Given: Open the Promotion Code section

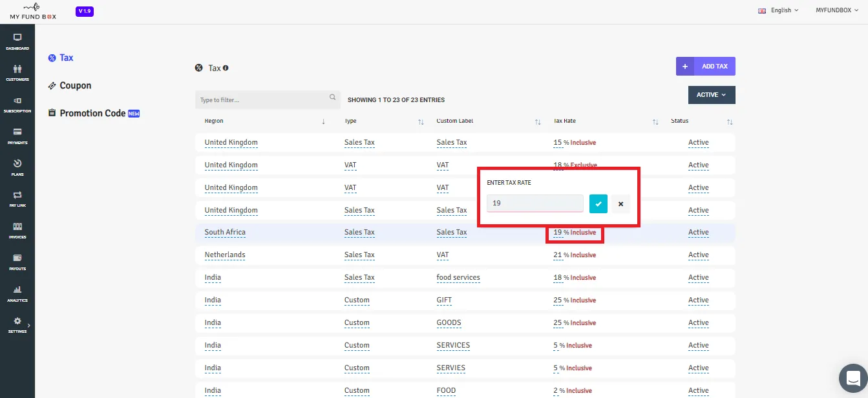Looking at the screenshot, I should coord(94,113).
